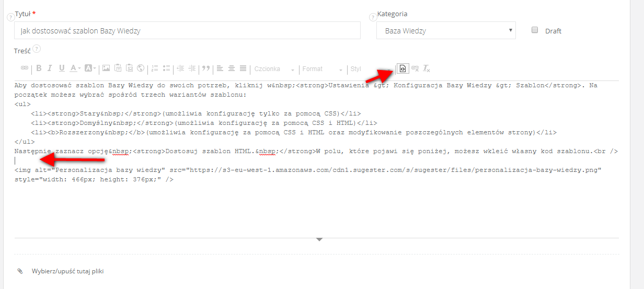Click the paste from Word icon

[x=129, y=68]
